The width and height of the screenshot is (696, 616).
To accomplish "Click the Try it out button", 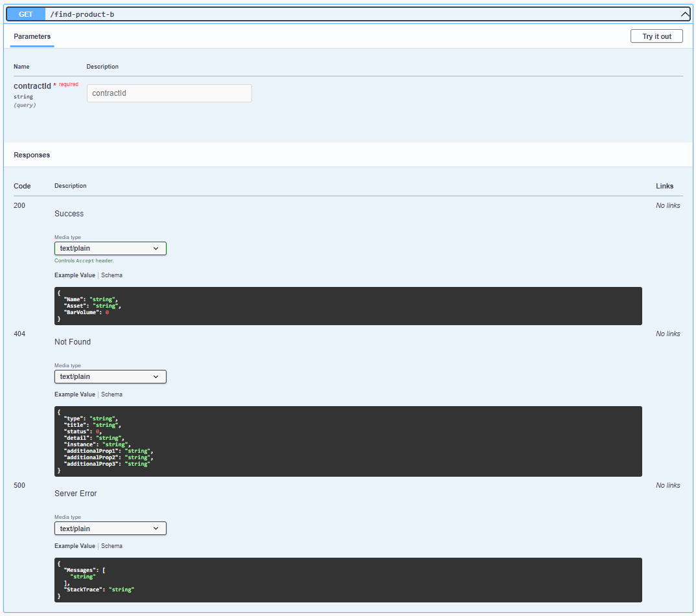I will (656, 36).
